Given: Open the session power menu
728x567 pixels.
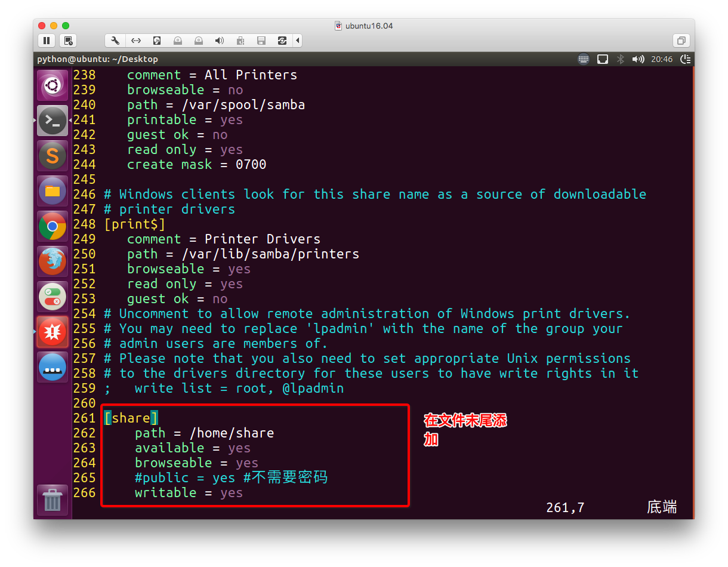Looking at the screenshot, I should (686, 59).
